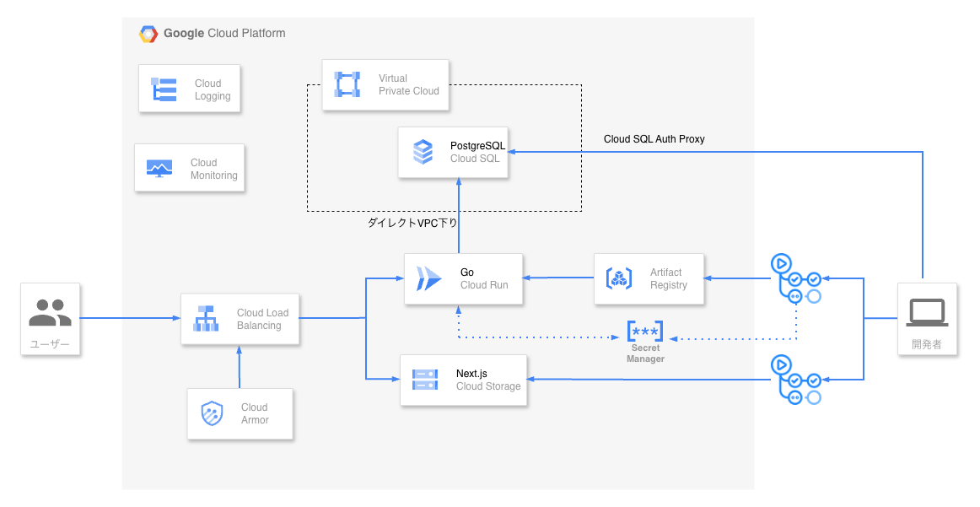Click upper CI pipeline icon near Artifact Registry
This screenshot has height=507, width=980.
click(x=795, y=279)
